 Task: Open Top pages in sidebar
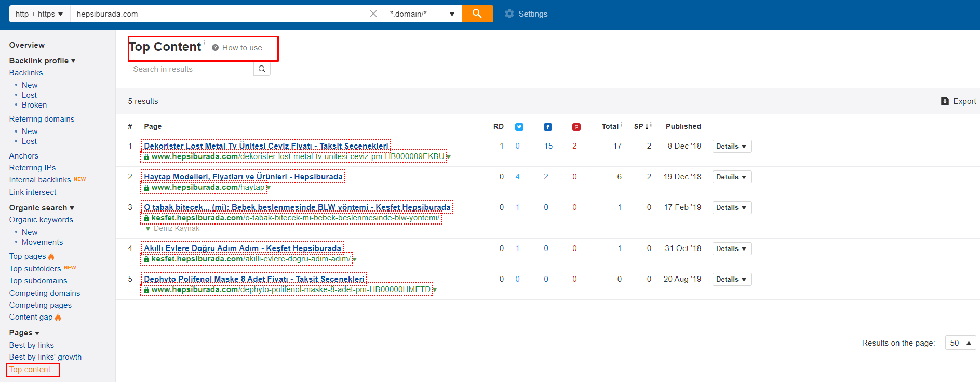click(x=28, y=256)
